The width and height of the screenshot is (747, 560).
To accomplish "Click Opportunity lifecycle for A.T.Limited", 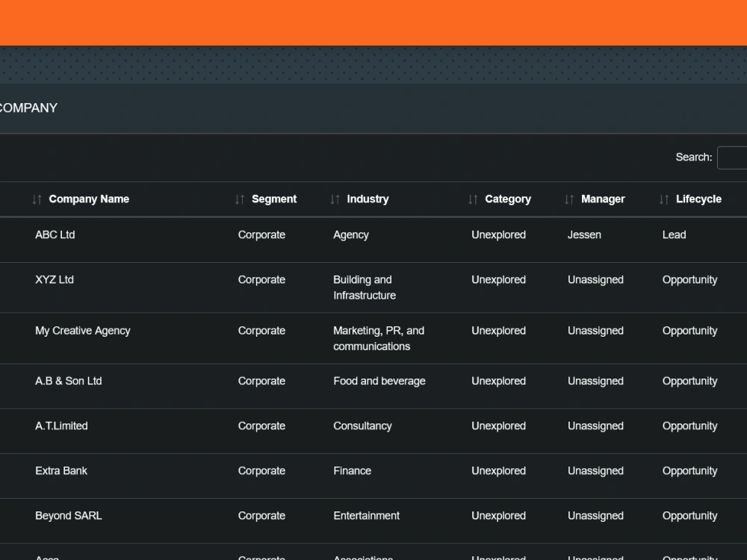I will 689,426.
